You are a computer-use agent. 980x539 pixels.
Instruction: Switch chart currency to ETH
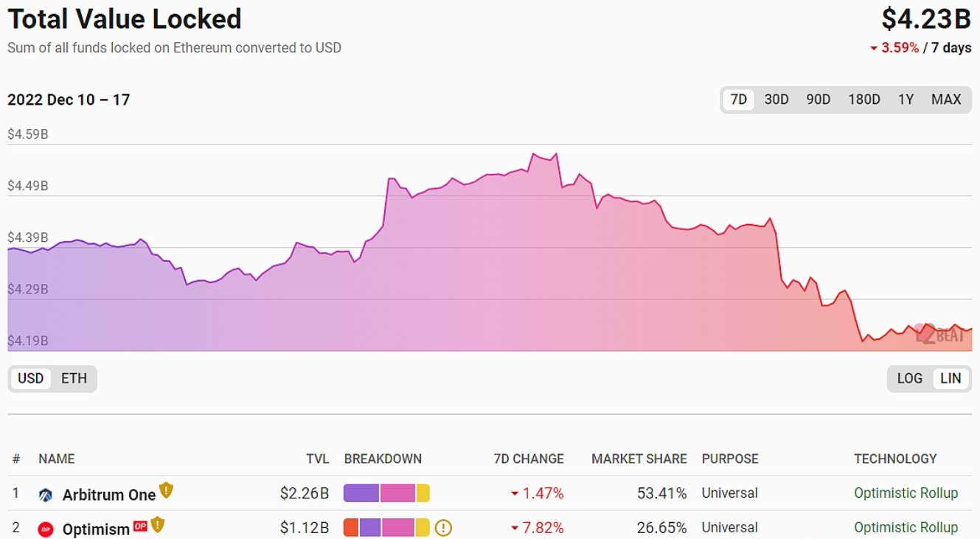(x=74, y=378)
